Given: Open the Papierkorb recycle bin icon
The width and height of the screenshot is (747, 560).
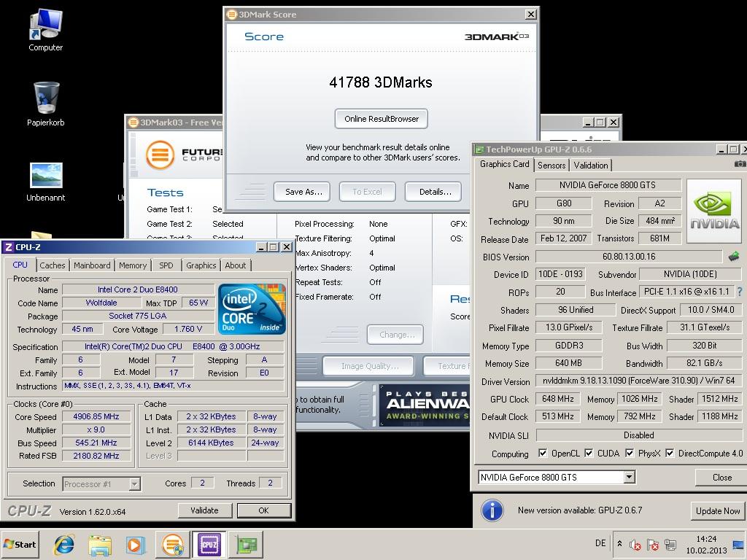Looking at the screenshot, I should coord(46,104).
